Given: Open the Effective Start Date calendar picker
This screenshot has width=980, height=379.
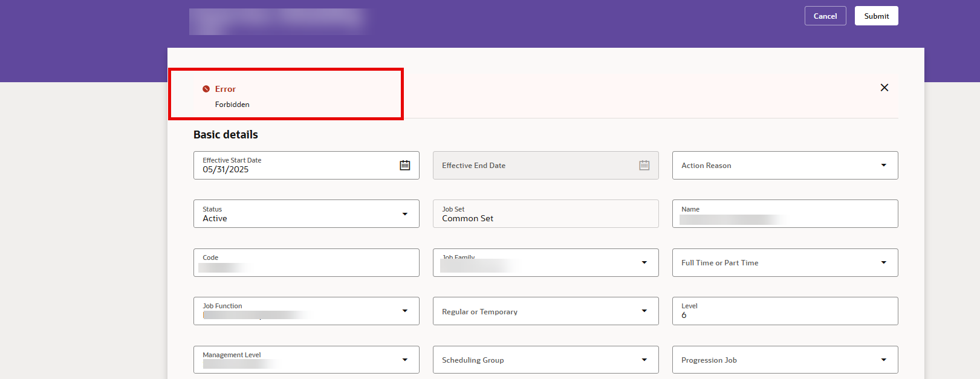Looking at the screenshot, I should click(x=405, y=165).
